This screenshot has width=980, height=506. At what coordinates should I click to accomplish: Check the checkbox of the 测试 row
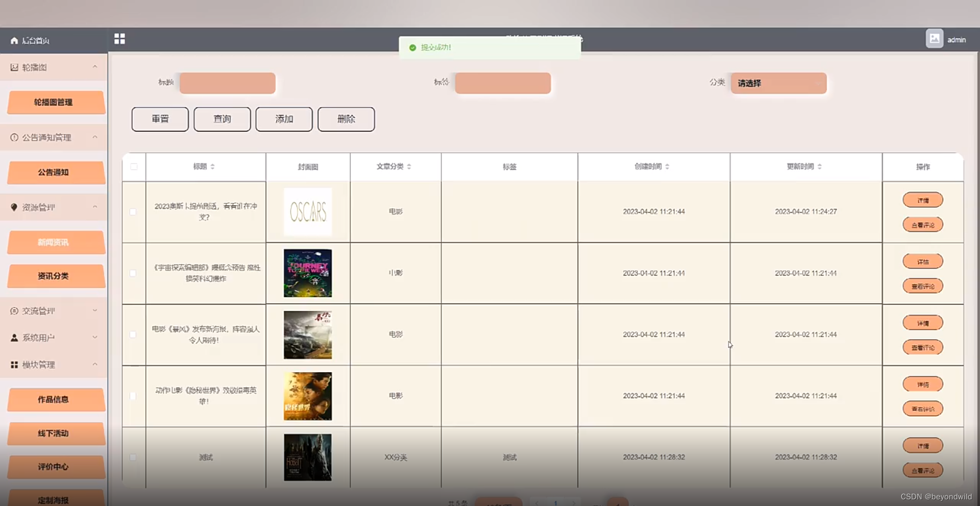[x=133, y=457]
